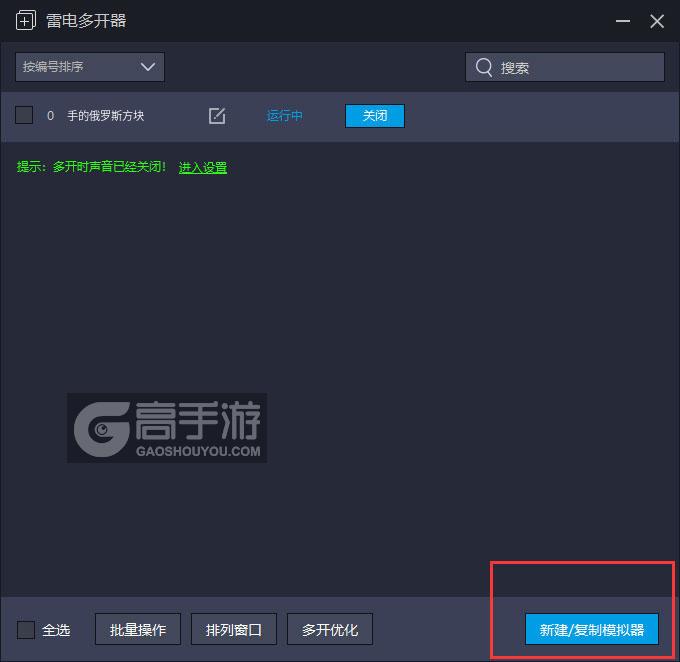Tick the 全选 select-all checkbox
This screenshot has height=662, width=680.
(x=26, y=629)
